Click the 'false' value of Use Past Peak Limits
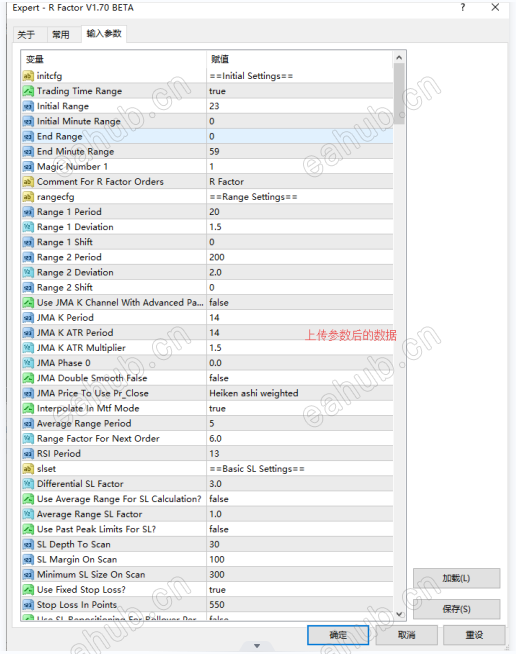Screen dimensions: 516x654 click(x=219, y=529)
